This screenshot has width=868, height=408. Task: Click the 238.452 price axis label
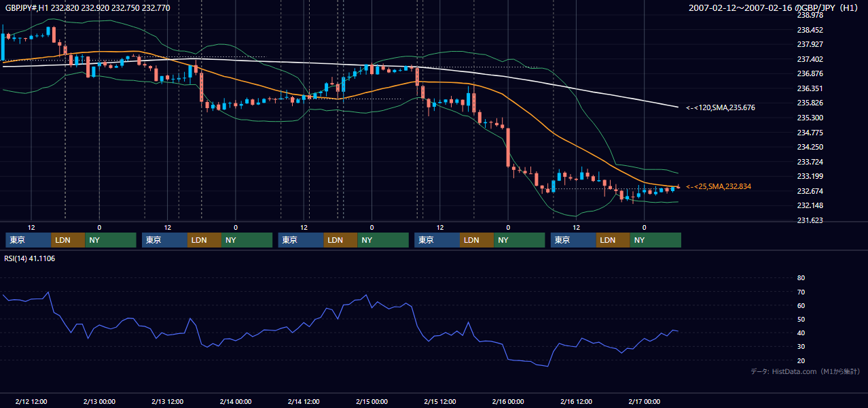(x=810, y=30)
